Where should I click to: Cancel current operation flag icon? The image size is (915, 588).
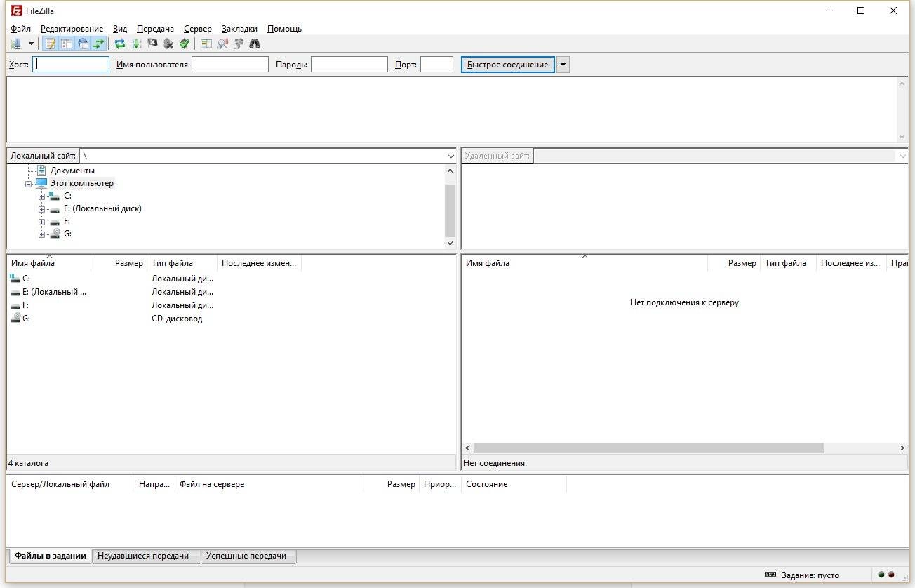coord(152,44)
